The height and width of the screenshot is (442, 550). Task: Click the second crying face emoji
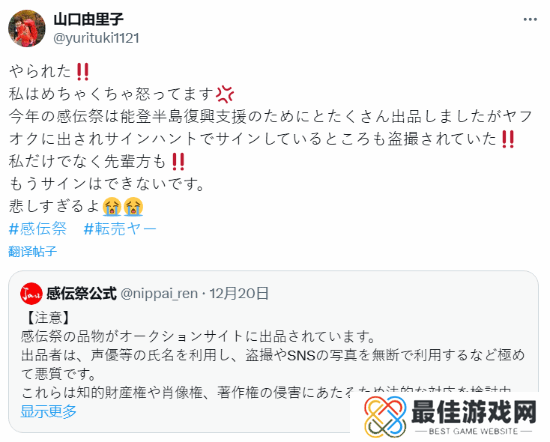click(133, 207)
